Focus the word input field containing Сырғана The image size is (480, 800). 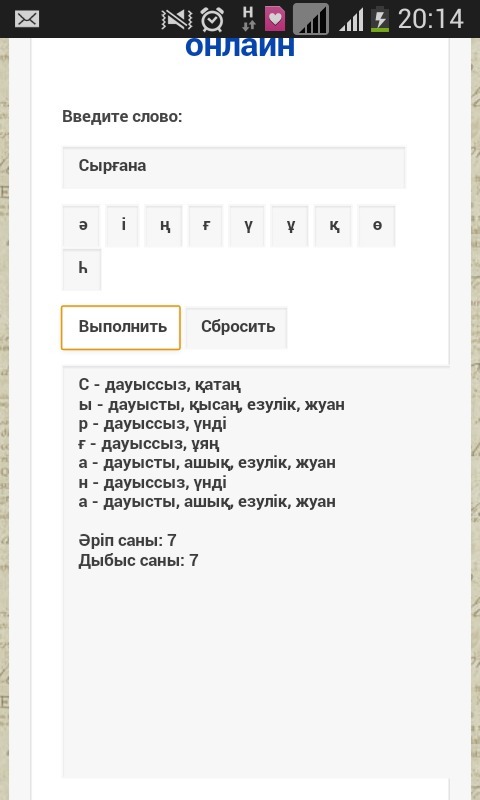(x=234, y=167)
